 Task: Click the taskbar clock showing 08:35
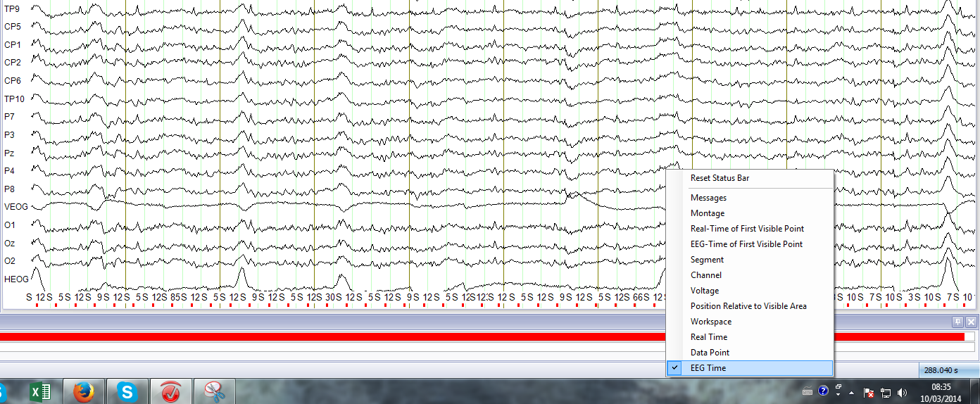[942, 391]
